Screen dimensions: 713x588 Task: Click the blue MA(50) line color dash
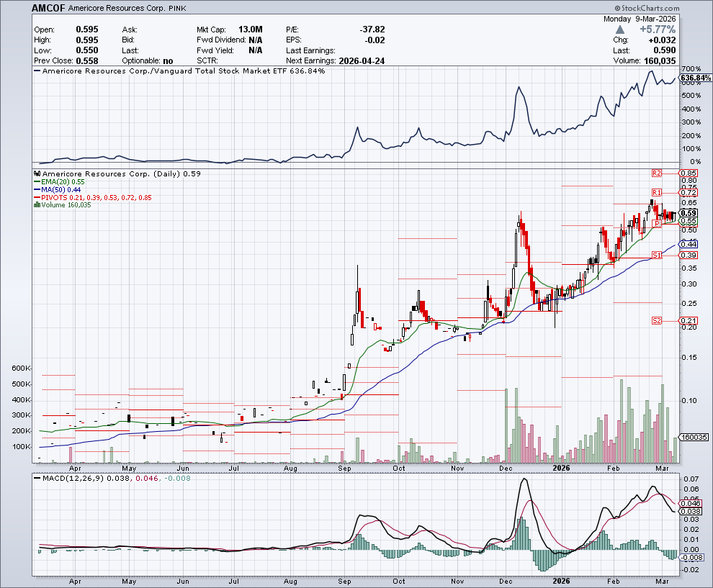click(x=37, y=189)
